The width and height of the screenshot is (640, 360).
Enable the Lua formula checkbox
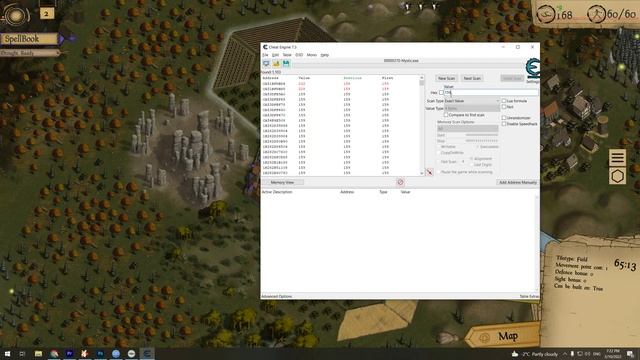pyautogui.click(x=504, y=101)
